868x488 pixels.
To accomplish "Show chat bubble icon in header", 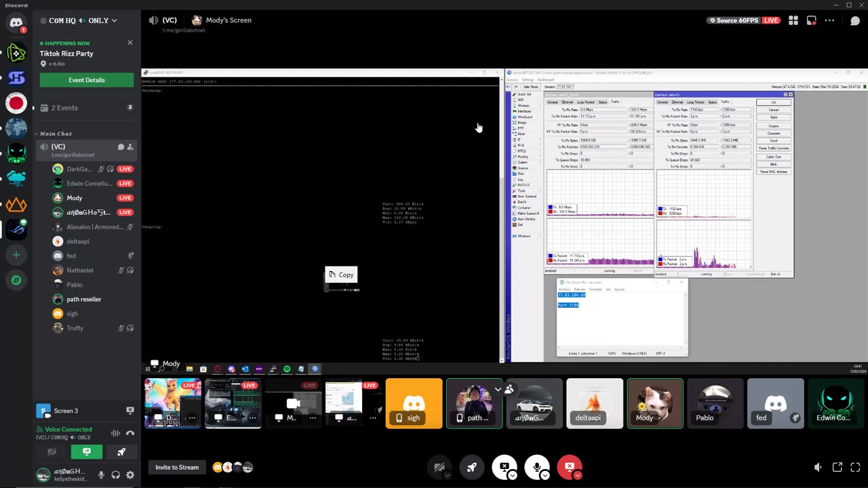I will pos(854,20).
